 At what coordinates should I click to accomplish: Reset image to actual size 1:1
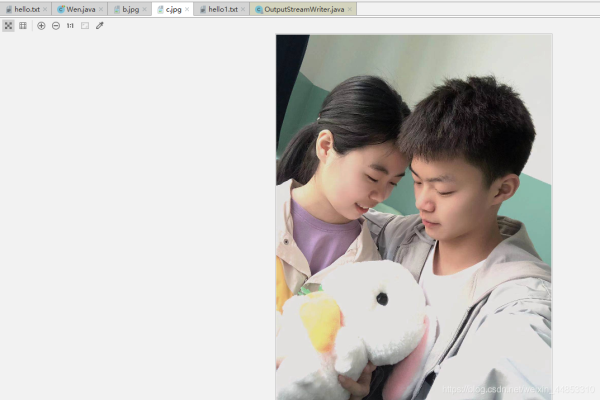(70, 25)
